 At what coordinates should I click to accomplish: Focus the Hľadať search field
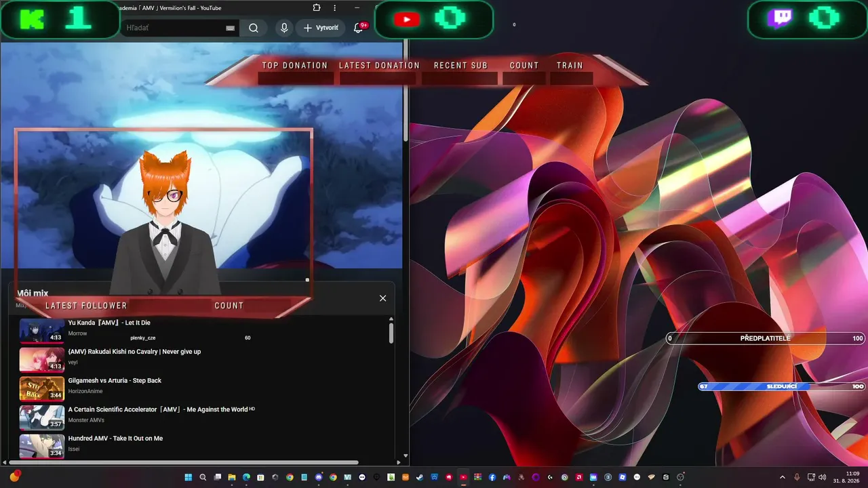coord(181,28)
